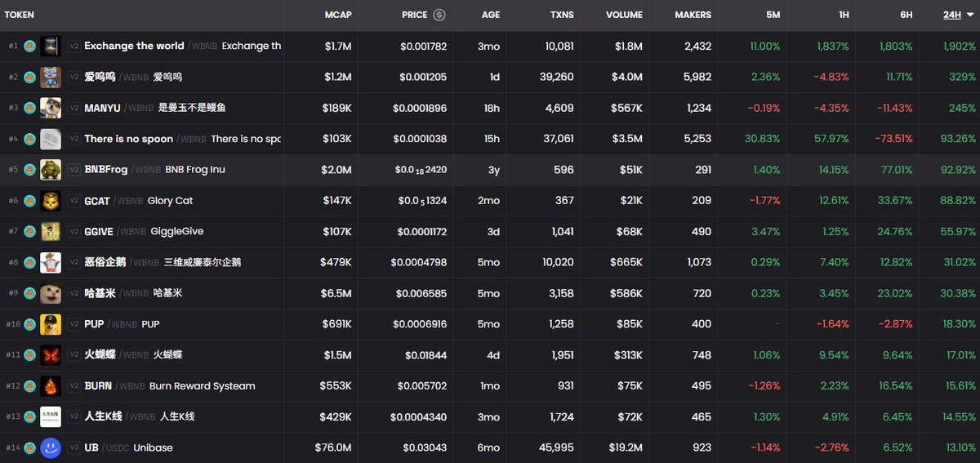The width and height of the screenshot is (980, 463).
Task: Open the 爱呜呜 token cat image
Action: click(x=51, y=77)
